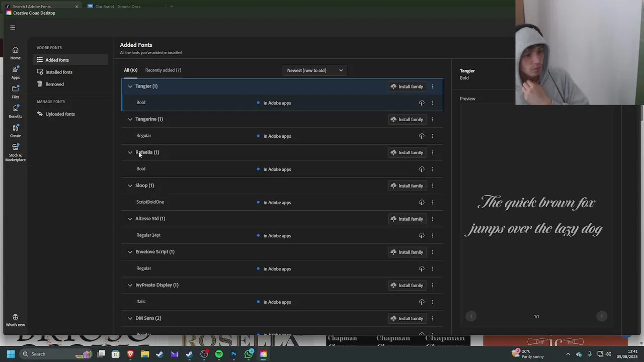Collapse the Tangerine family chevron

pos(130,119)
